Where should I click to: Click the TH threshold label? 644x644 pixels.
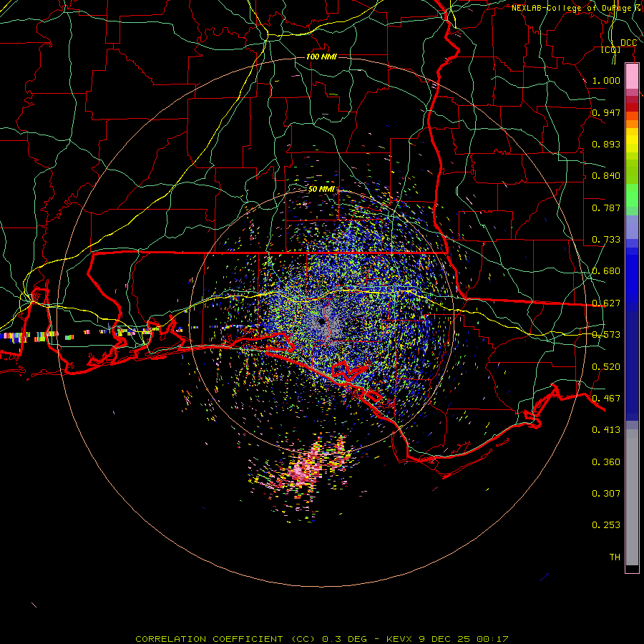pyautogui.click(x=615, y=557)
